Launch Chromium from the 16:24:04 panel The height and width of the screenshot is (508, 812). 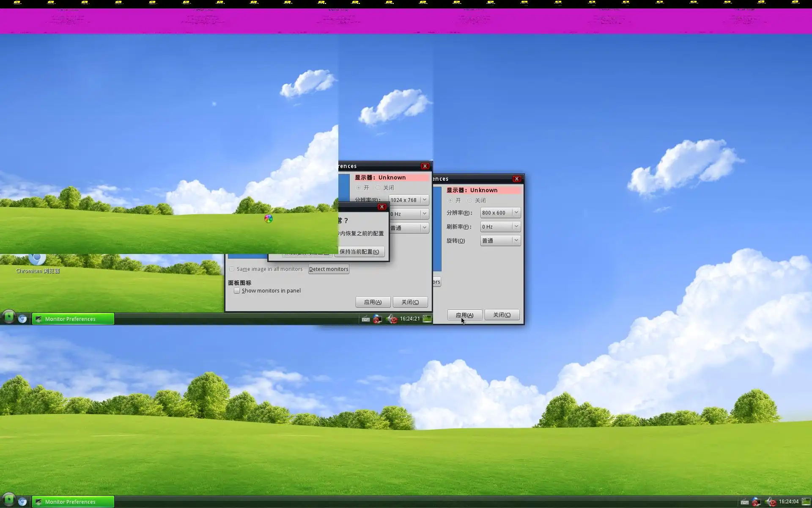(x=22, y=502)
